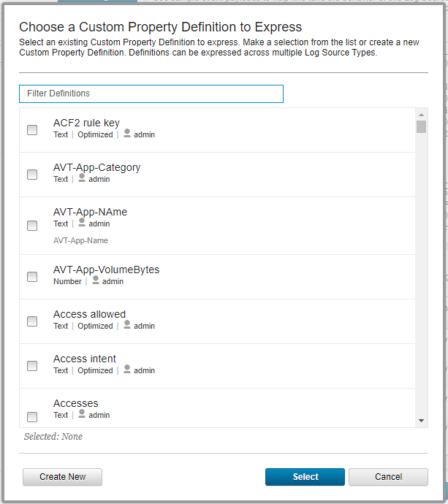Click the user icon next to ACF2 rule key
Screen dimensions: 448x504
coord(127,134)
